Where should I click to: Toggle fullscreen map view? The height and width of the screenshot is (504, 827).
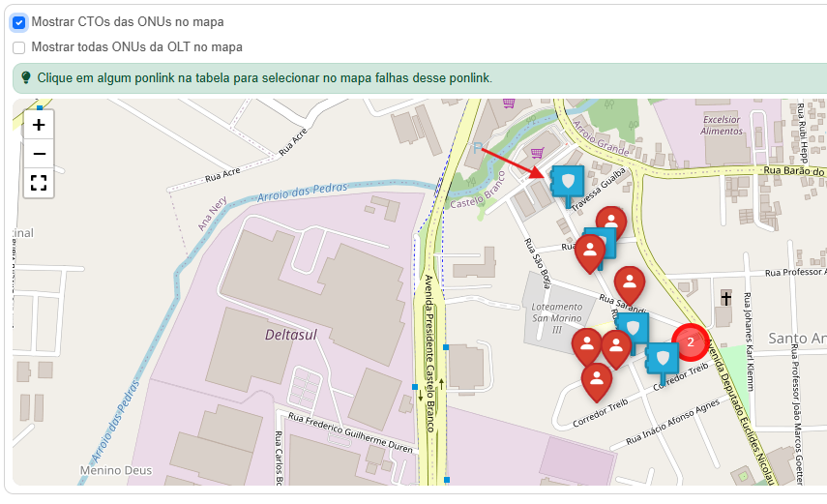tap(39, 183)
